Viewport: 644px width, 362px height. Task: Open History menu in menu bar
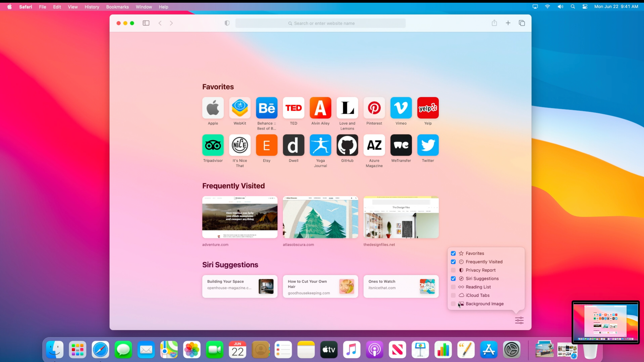point(92,7)
